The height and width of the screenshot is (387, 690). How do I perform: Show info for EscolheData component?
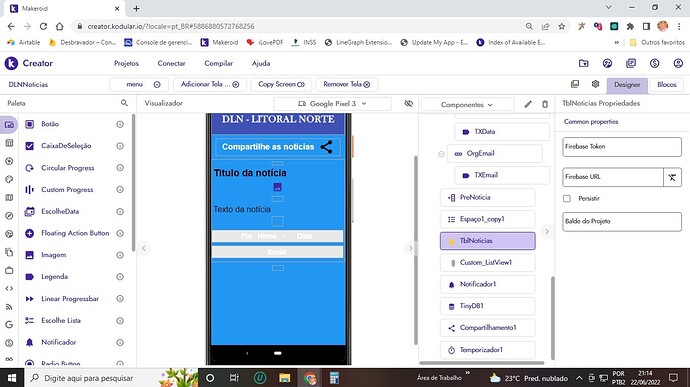[120, 211]
